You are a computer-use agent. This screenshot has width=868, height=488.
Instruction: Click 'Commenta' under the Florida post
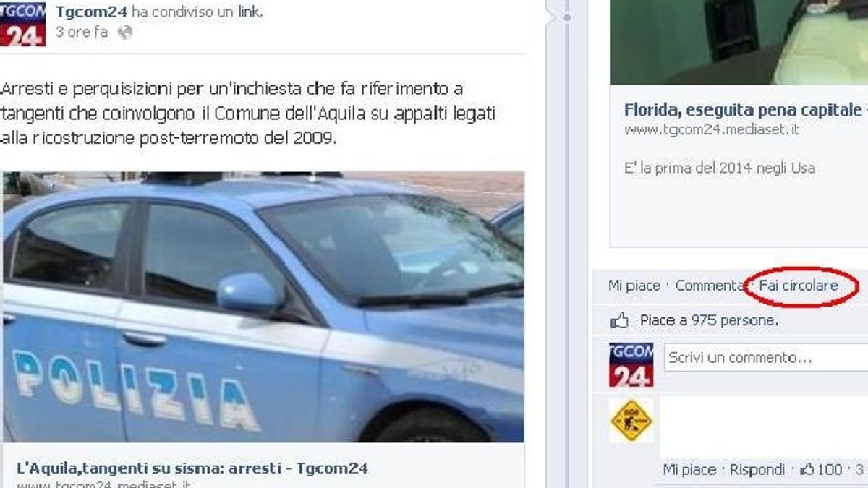point(709,286)
